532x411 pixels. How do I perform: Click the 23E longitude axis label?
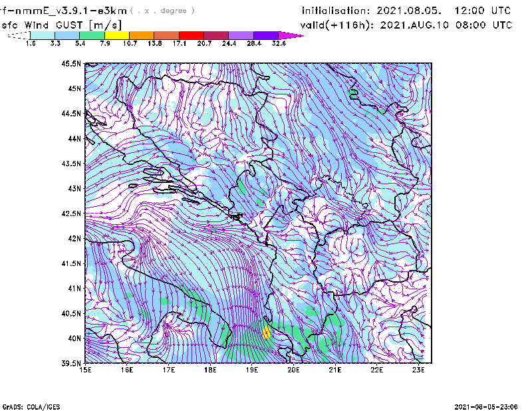click(419, 369)
